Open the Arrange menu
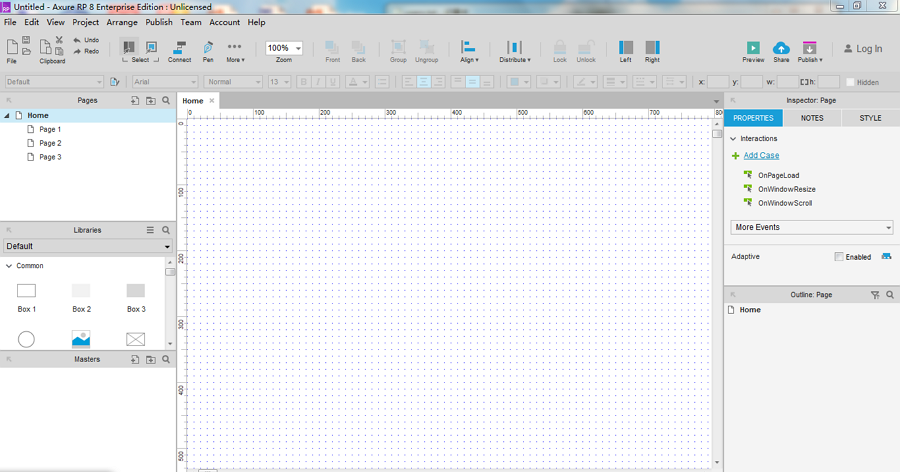900x472 pixels. 121,22
